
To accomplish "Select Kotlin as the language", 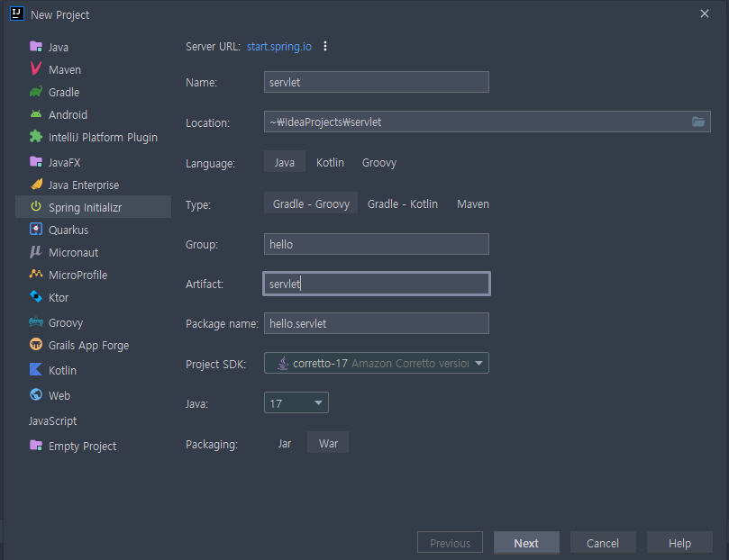I will pyautogui.click(x=330, y=163).
